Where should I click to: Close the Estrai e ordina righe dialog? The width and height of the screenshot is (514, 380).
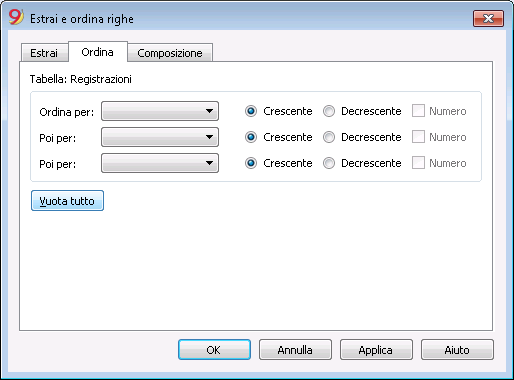488,18
